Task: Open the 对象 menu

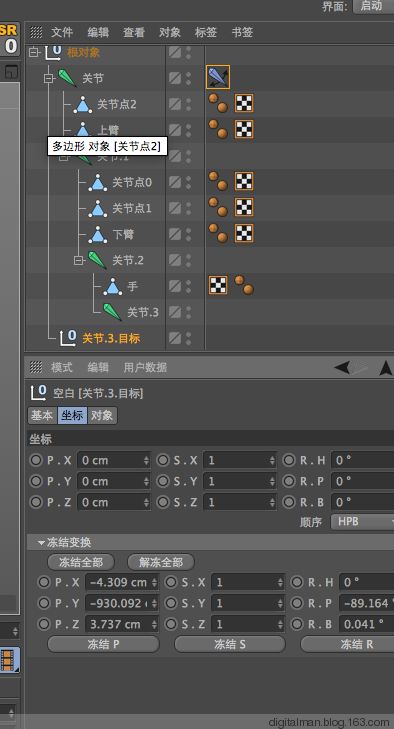Action: tap(170, 32)
